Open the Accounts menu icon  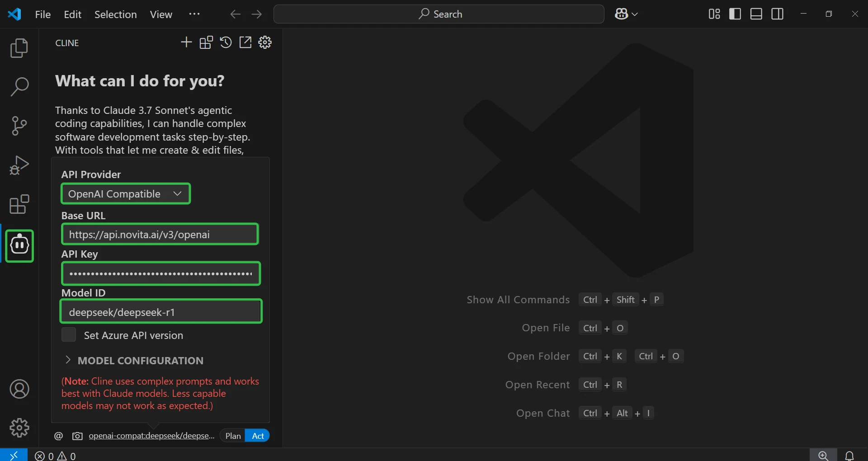[19, 389]
